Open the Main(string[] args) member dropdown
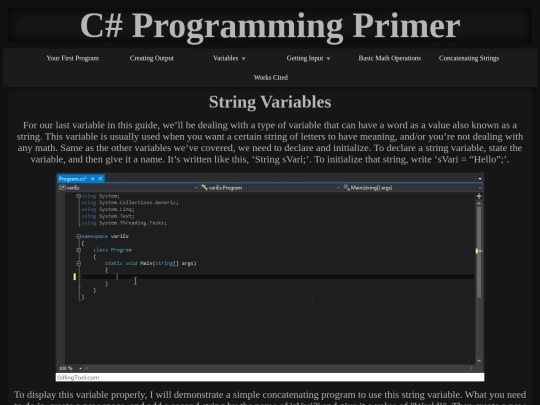 tap(412, 188)
